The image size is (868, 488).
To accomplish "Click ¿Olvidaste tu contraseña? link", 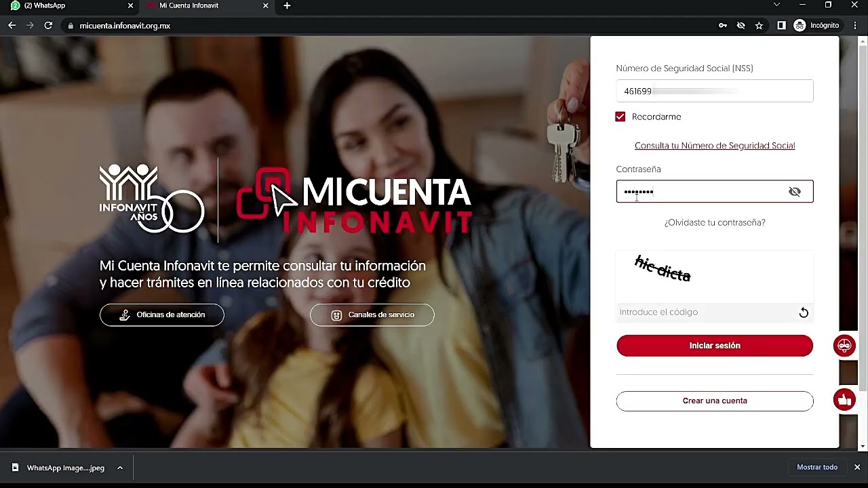I will [715, 222].
